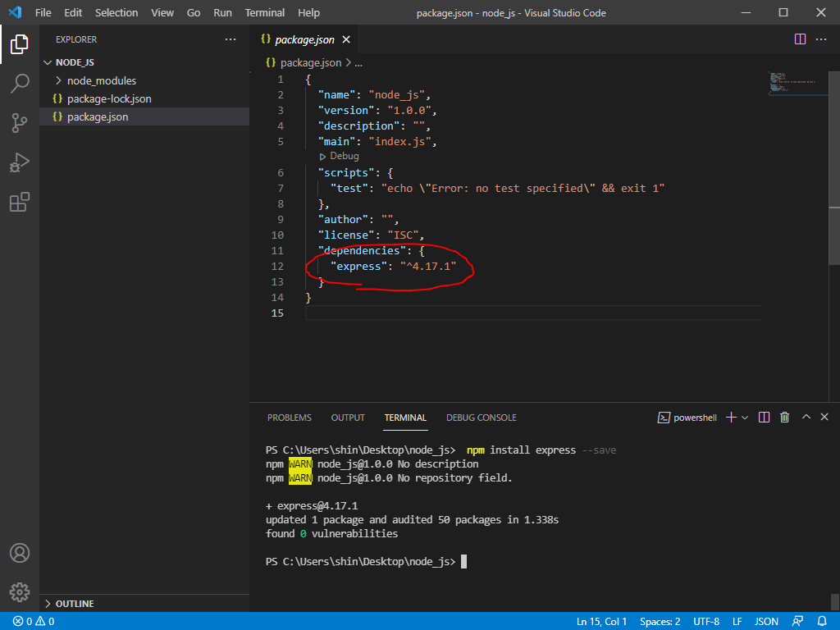Viewport: 840px width, 630px height.
Task: Place cursor on line number 12
Action: click(277, 267)
